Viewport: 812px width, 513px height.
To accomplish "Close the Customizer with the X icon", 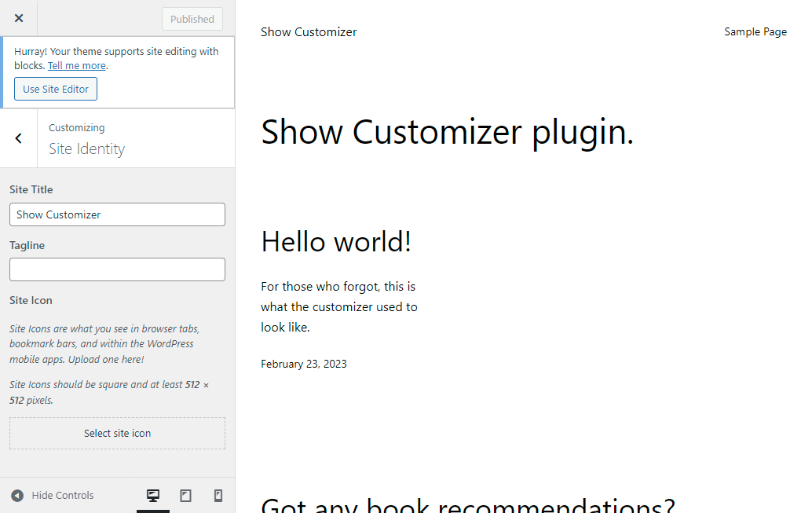I will (x=19, y=18).
